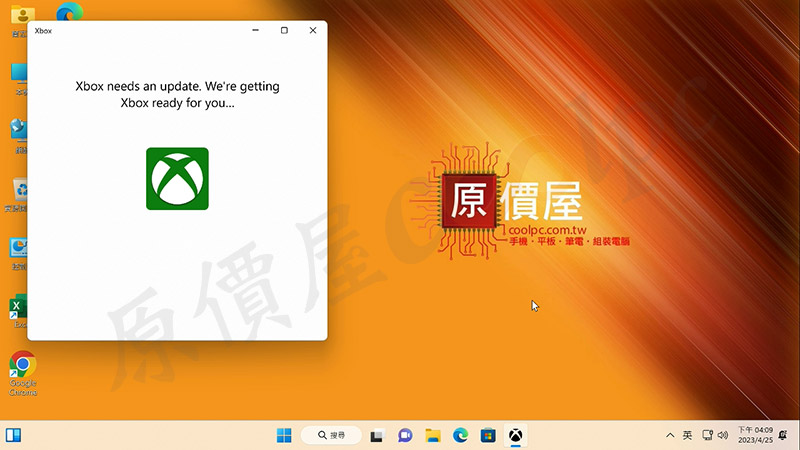
Task: Click the 'Xbox needs an update' message
Action: (x=178, y=94)
